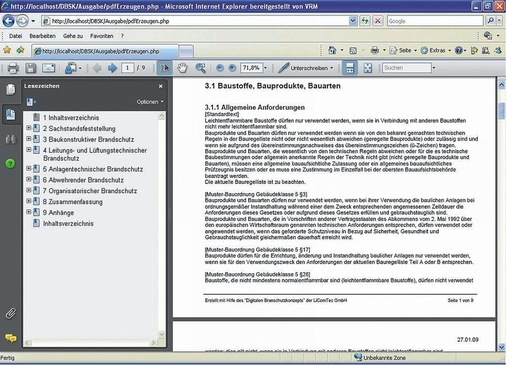Click the Add to Favorites icon
This screenshot has height=365, width=506.
[21, 50]
